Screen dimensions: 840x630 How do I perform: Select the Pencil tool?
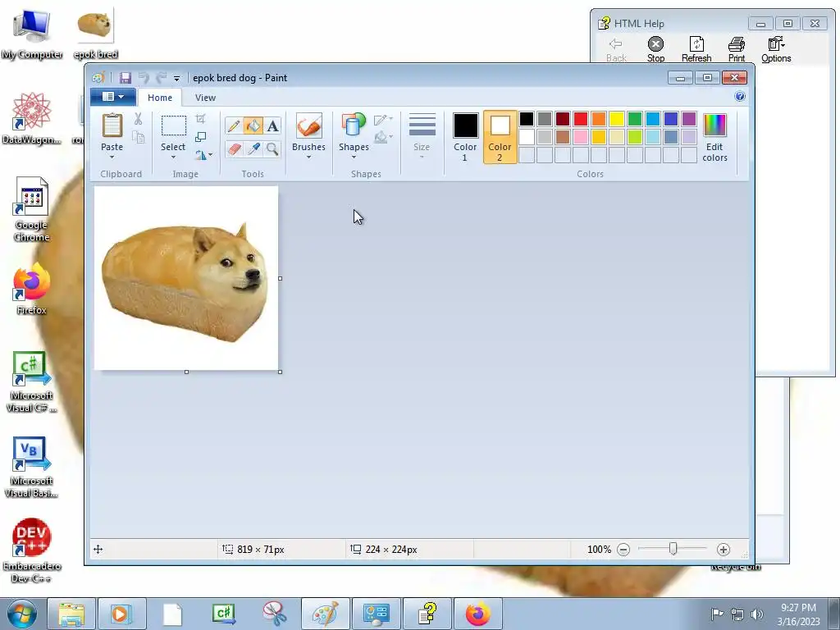click(x=234, y=126)
